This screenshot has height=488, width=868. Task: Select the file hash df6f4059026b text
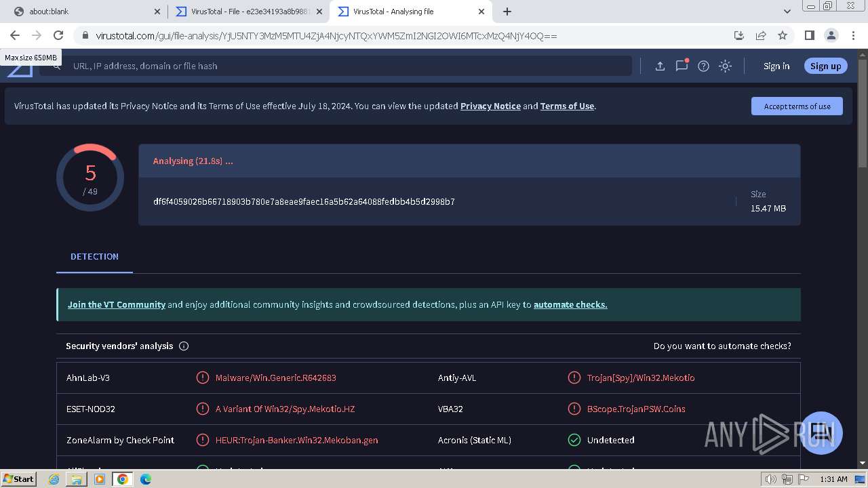304,201
